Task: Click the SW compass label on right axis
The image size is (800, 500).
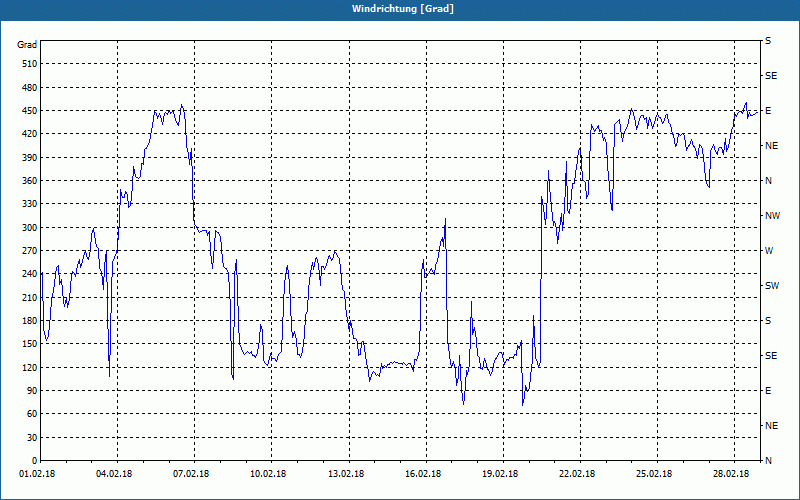Action: point(772,286)
